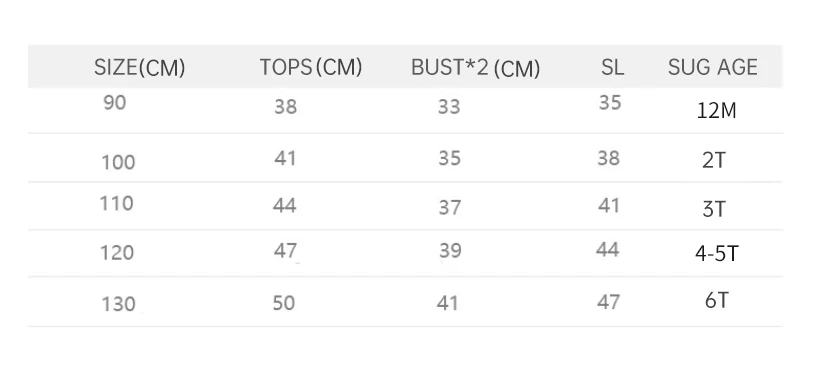The height and width of the screenshot is (391, 814).
Task: Click the SUG AGE column header
Action: (713, 68)
